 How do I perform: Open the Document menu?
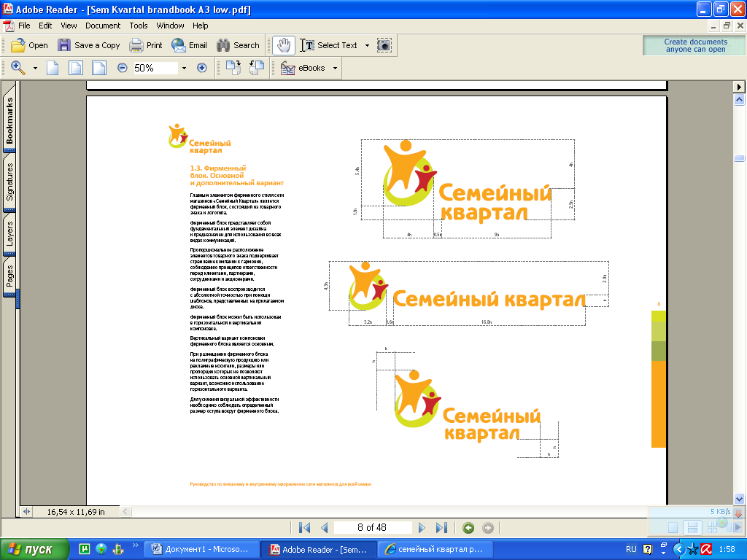(x=103, y=26)
